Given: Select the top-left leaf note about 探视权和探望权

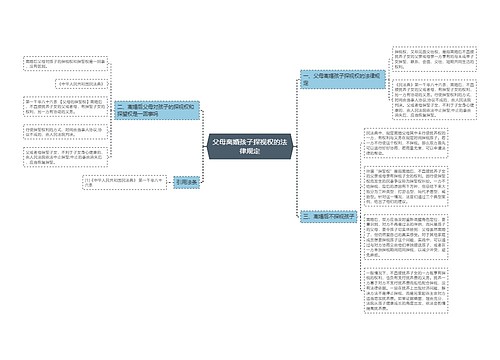Looking at the screenshot, I should (x=65, y=64).
